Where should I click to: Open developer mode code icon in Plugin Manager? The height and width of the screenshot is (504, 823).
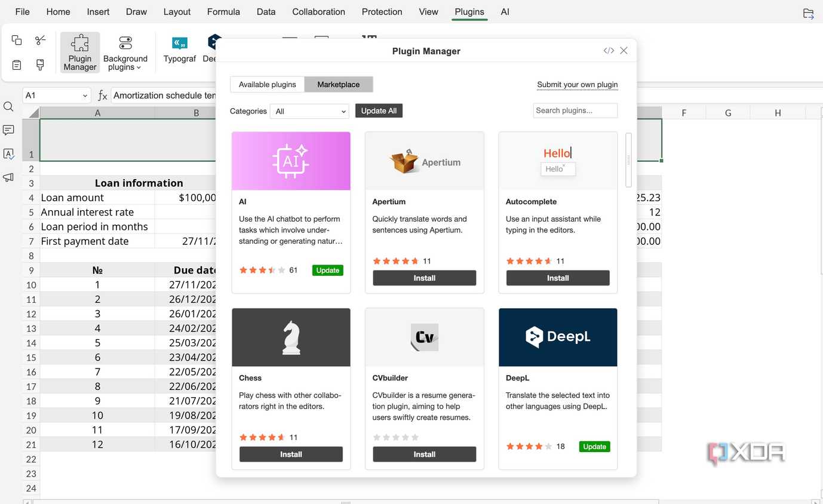pos(609,51)
